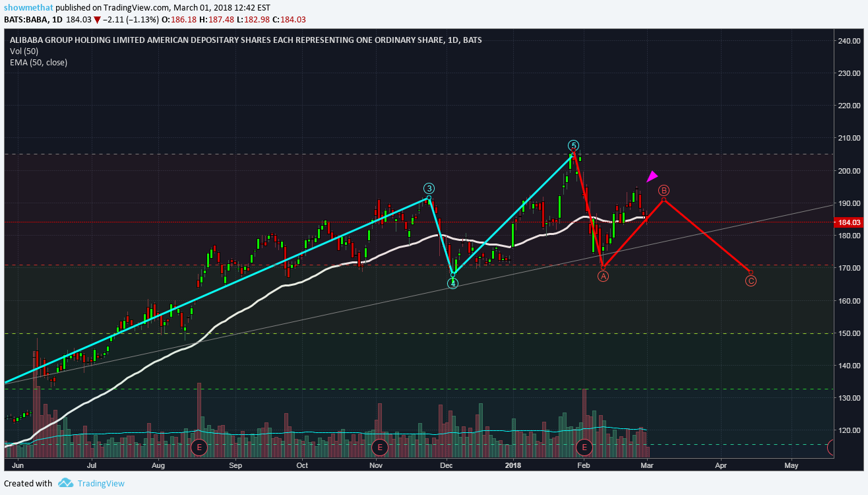Click the Alibaba Group Holding chart title
868x495 pixels.
245,40
